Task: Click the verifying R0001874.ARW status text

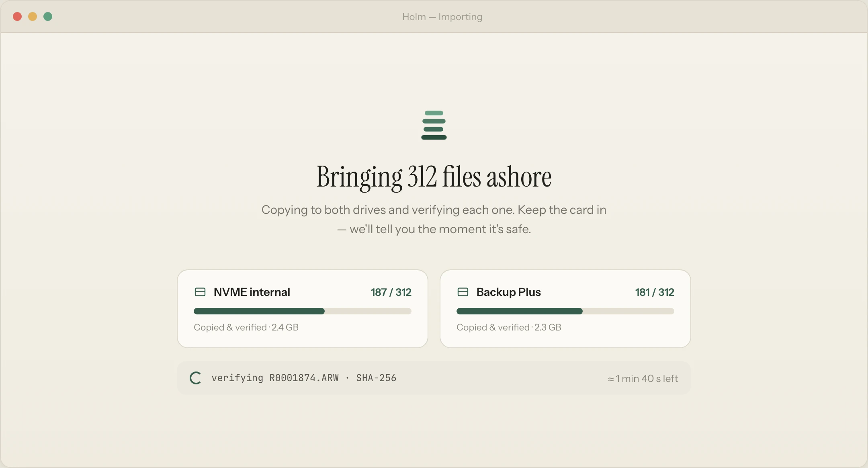Action: point(304,378)
